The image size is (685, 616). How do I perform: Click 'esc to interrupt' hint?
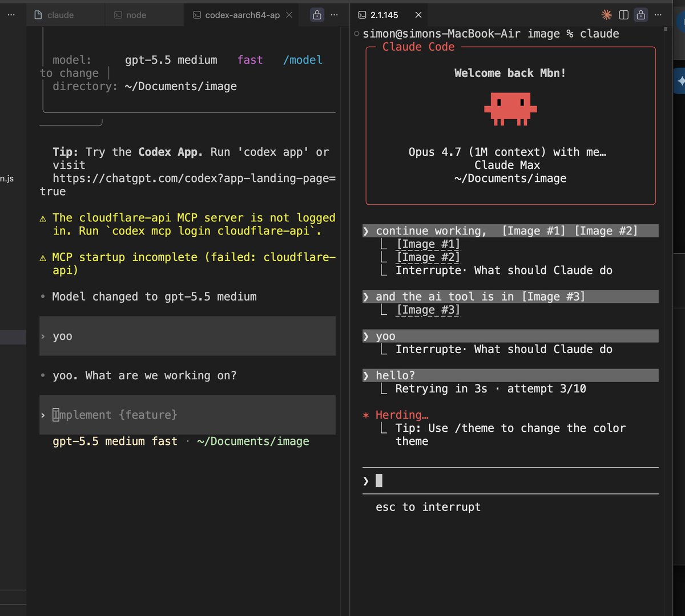coord(428,507)
